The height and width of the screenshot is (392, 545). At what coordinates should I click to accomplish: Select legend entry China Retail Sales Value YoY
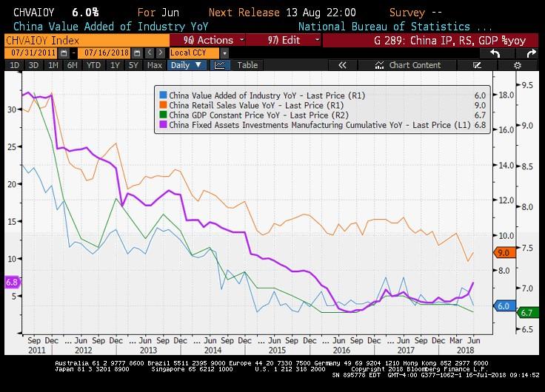[256, 105]
